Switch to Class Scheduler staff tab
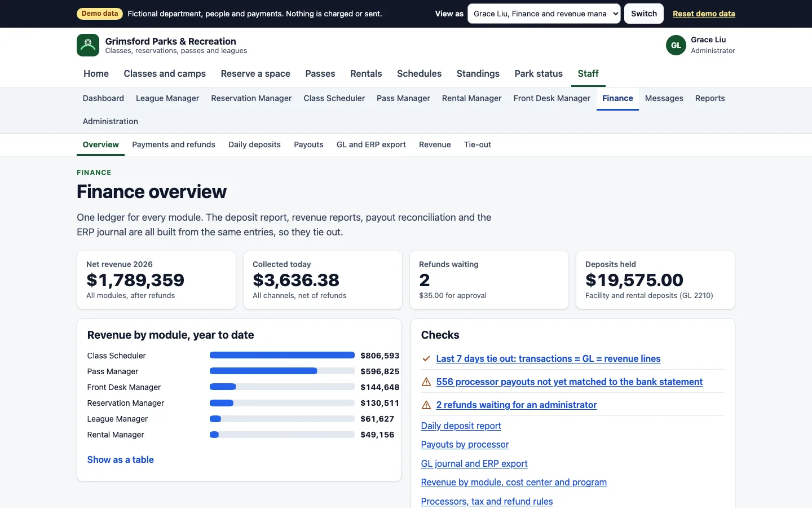Viewport: 812px width, 508px height. pos(334,98)
